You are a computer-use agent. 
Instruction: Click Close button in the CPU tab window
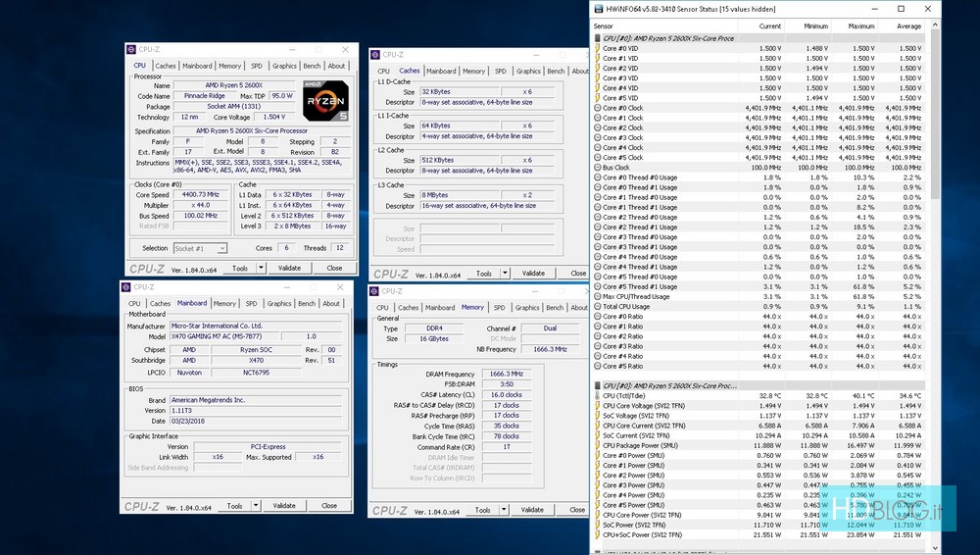(335, 268)
